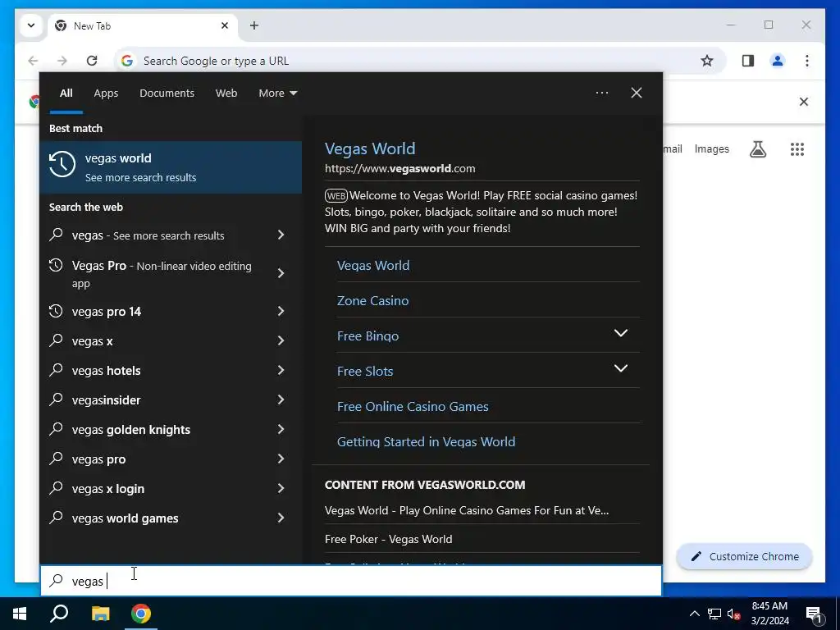The image size is (840, 630).
Task: Show hidden system tray icons
Action: [x=694, y=614]
